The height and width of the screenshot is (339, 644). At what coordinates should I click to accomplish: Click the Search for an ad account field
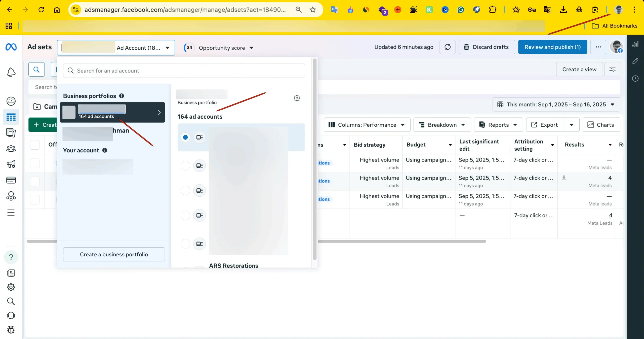tap(184, 71)
